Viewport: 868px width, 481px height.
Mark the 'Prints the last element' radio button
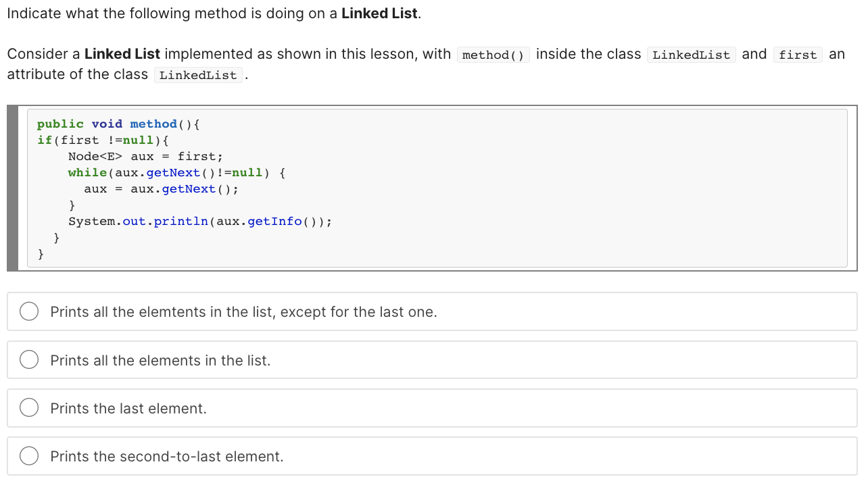(29, 408)
